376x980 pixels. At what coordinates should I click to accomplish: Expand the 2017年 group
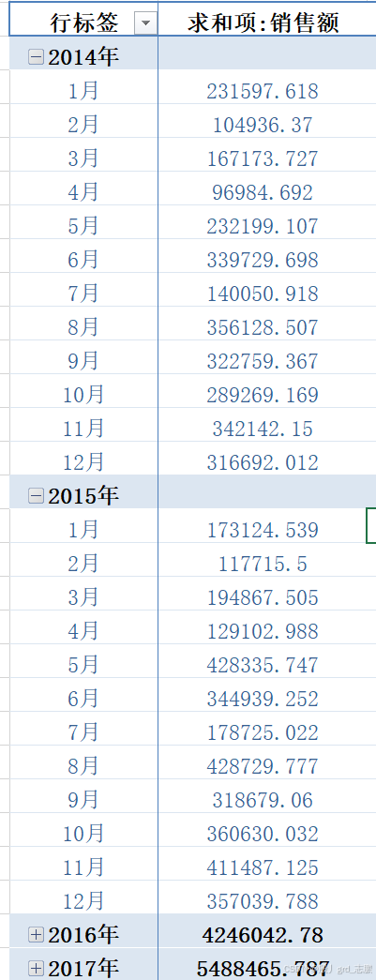pyautogui.click(x=37, y=969)
